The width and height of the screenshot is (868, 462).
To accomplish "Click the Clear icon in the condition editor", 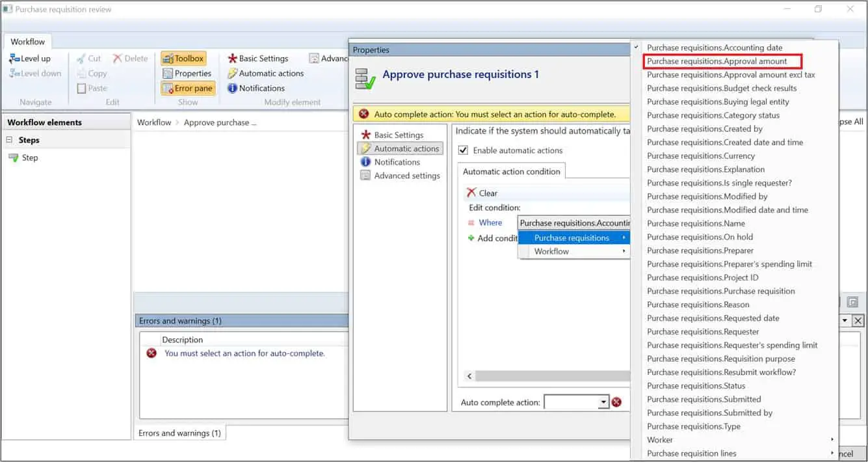I will coord(482,193).
